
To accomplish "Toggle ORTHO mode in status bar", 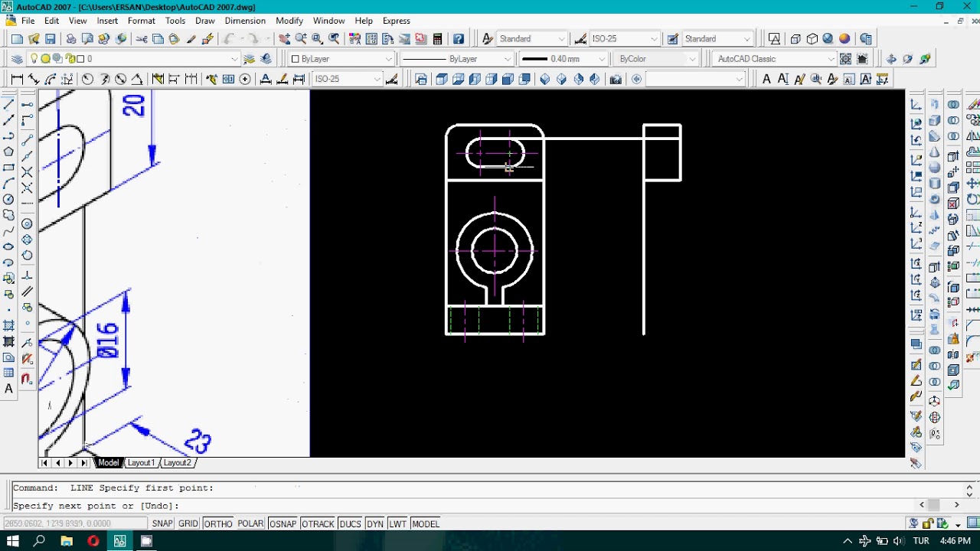I will (x=218, y=524).
